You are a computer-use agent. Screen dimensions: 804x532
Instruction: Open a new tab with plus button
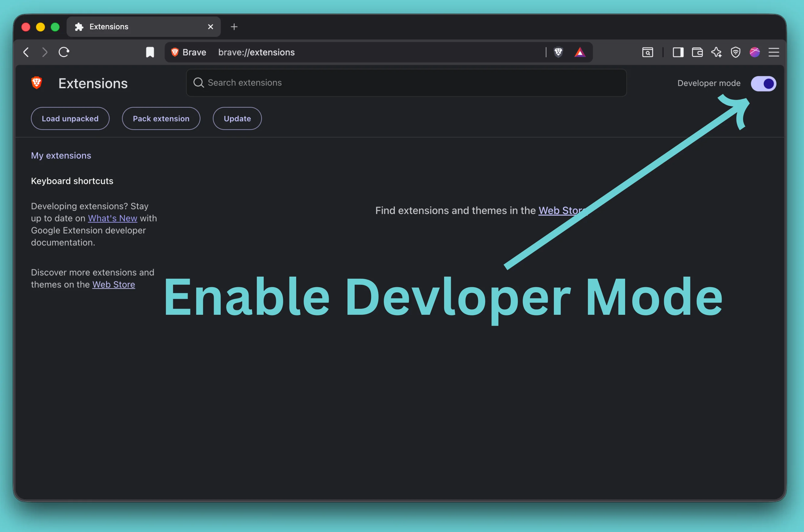point(234,27)
